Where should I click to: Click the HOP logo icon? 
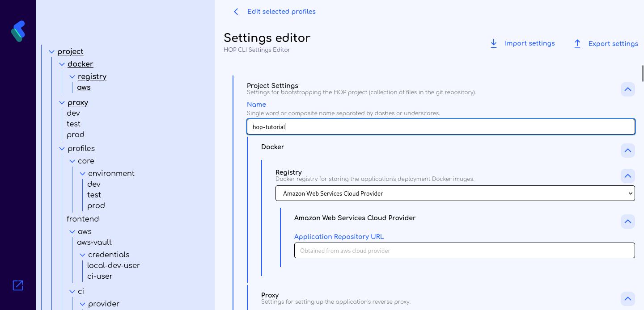pyautogui.click(x=18, y=31)
